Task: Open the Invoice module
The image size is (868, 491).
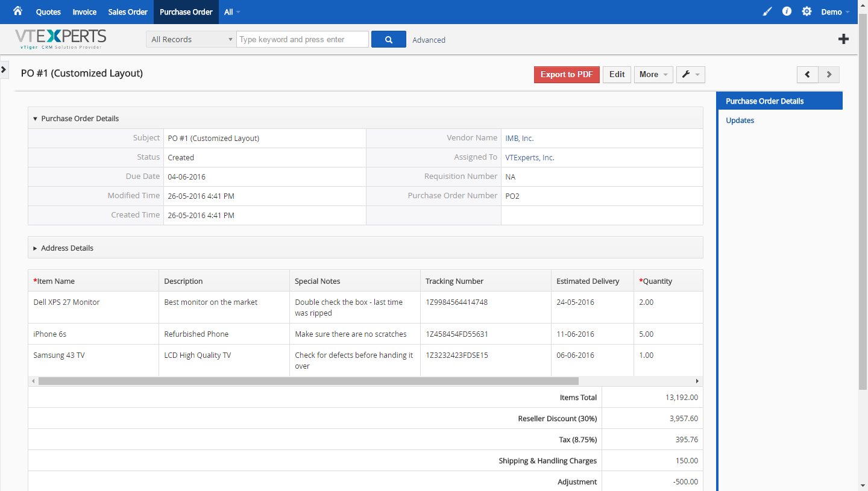Action: click(x=84, y=12)
